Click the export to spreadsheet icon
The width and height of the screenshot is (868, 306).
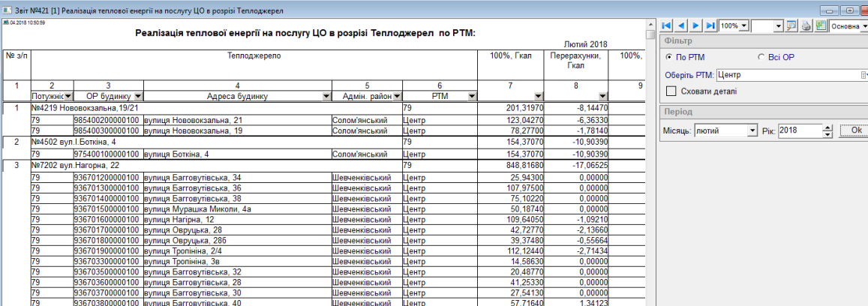click(821, 25)
